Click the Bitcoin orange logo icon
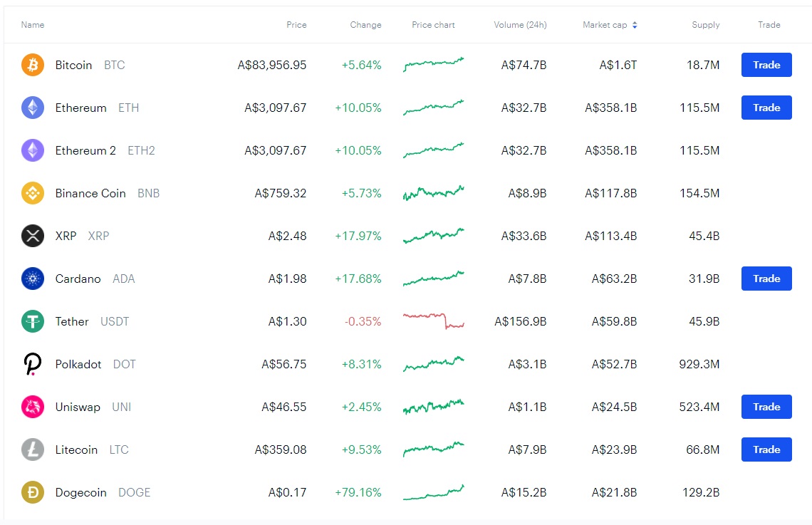Image resolution: width=812 pixels, height=525 pixels. point(33,65)
